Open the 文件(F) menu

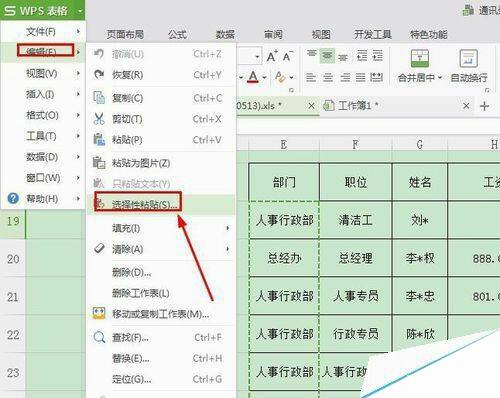coord(43,32)
